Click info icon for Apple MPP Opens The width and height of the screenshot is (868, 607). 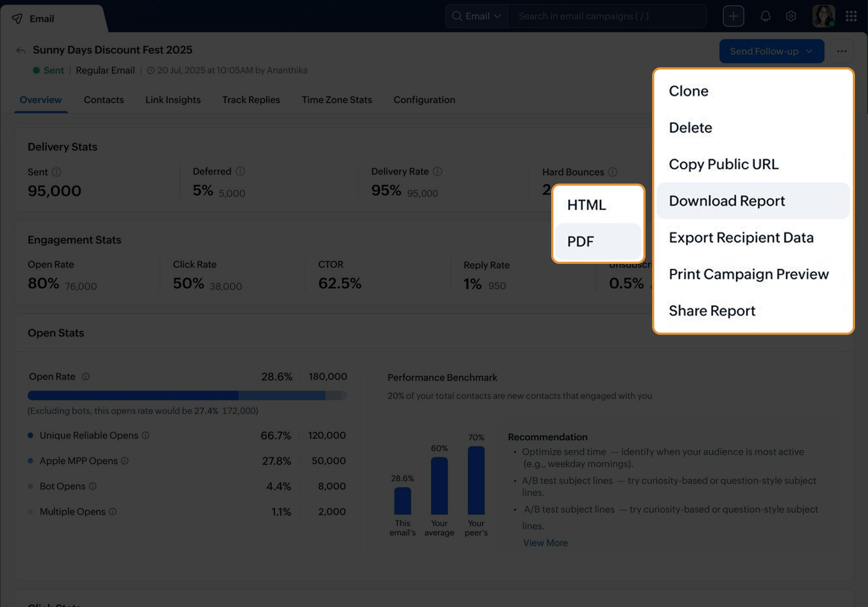click(125, 460)
